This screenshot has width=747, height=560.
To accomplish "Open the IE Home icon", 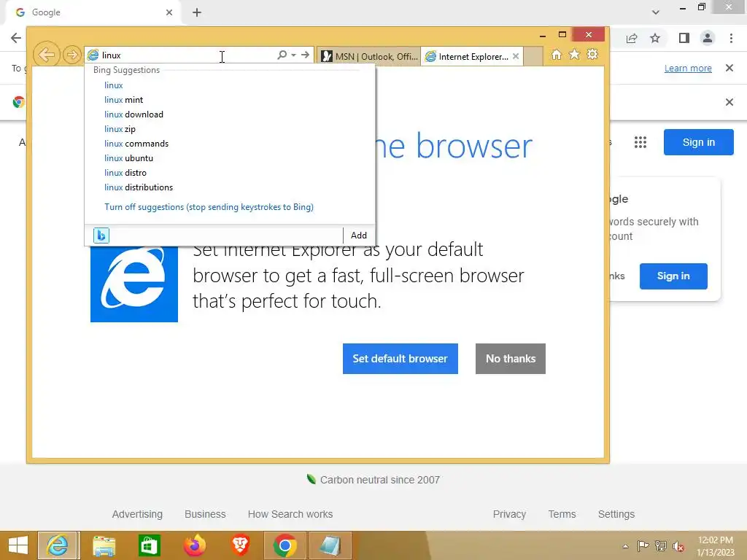I will [556, 55].
